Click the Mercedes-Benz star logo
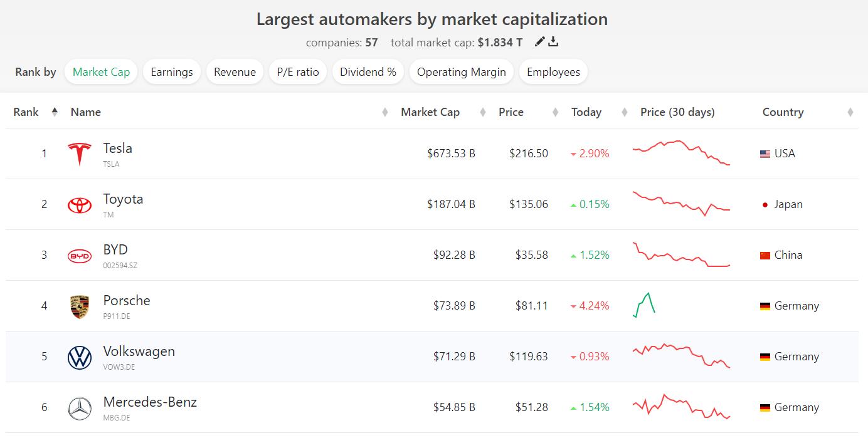This screenshot has width=868, height=438. tap(80, 408)
